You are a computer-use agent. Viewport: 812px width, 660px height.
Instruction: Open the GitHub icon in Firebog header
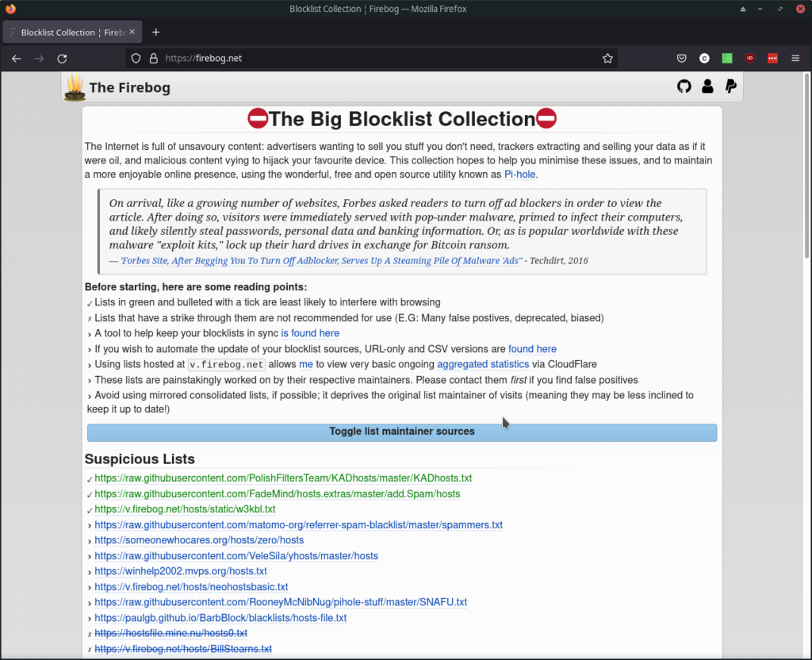click(684, 86)
